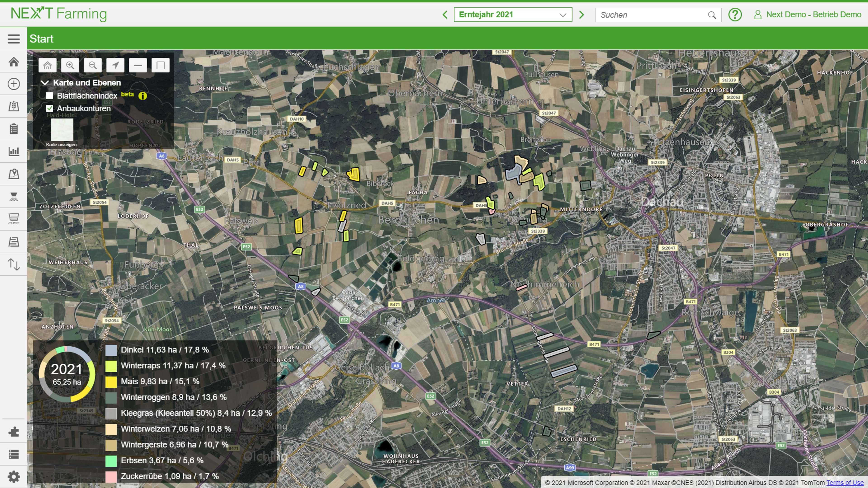The height and width of the screenshot is (488, 868).
Task: Open the clipboard records icon in sidebar
Action: tap(14, 129)
